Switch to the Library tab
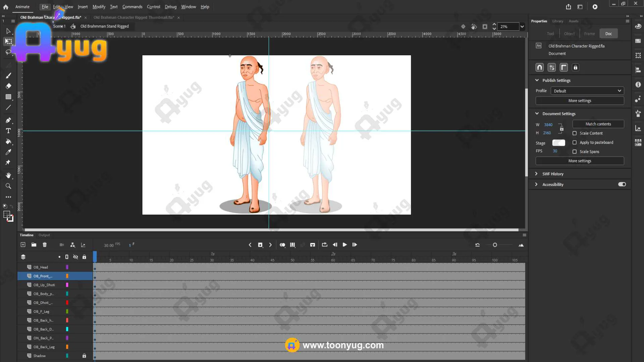Image resolution: width=644 pixels, height=362 pixels. click(x=557, y=21)
